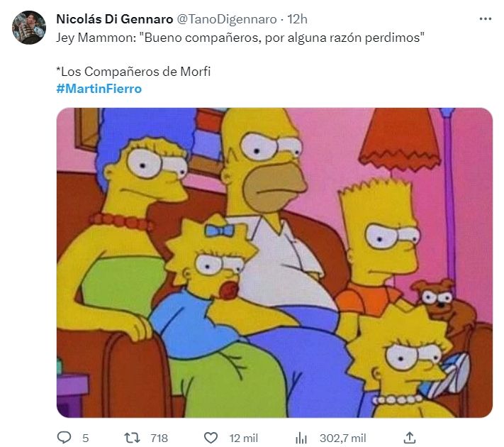Screen dimensions: 504x447
Task: Open the @TanoDigennaro handle
Action: pos(227,19)
